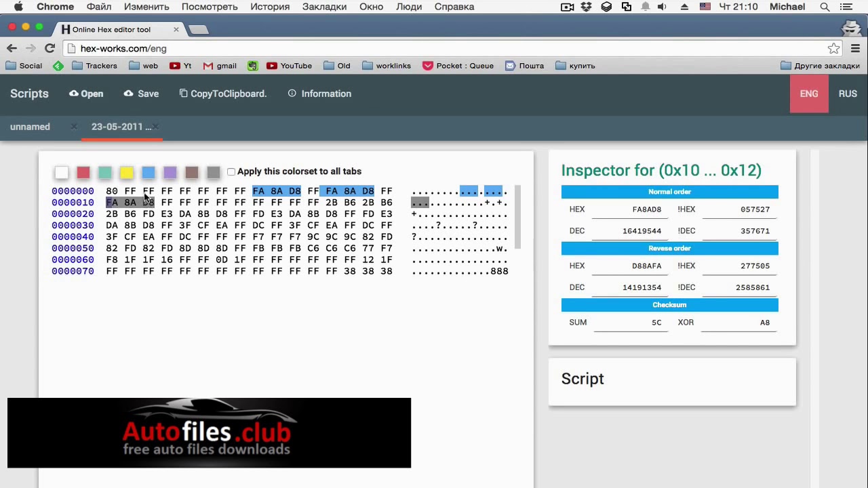Viewport: 868px width, 488px height.
Task: Close the unnamed tab
Action: pyautogui.click(x=74, y=127)
